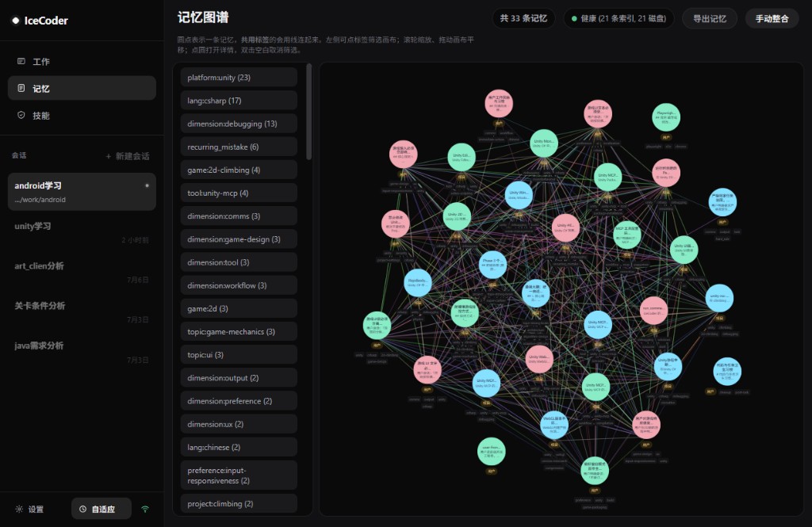Filter graph by lang:csharp tag
This screenshot has height=527, width=812.
tap(239, 101)
